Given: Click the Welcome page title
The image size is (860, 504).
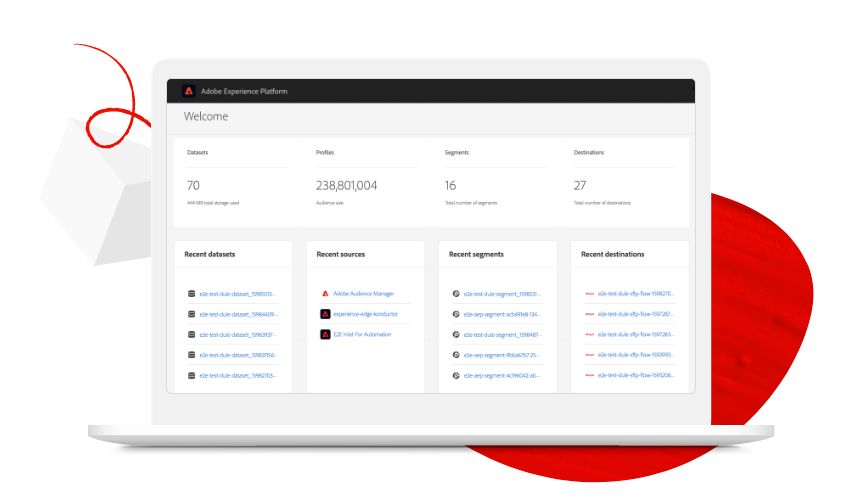Looking at the screenshot, I should [x=206, y=116].
